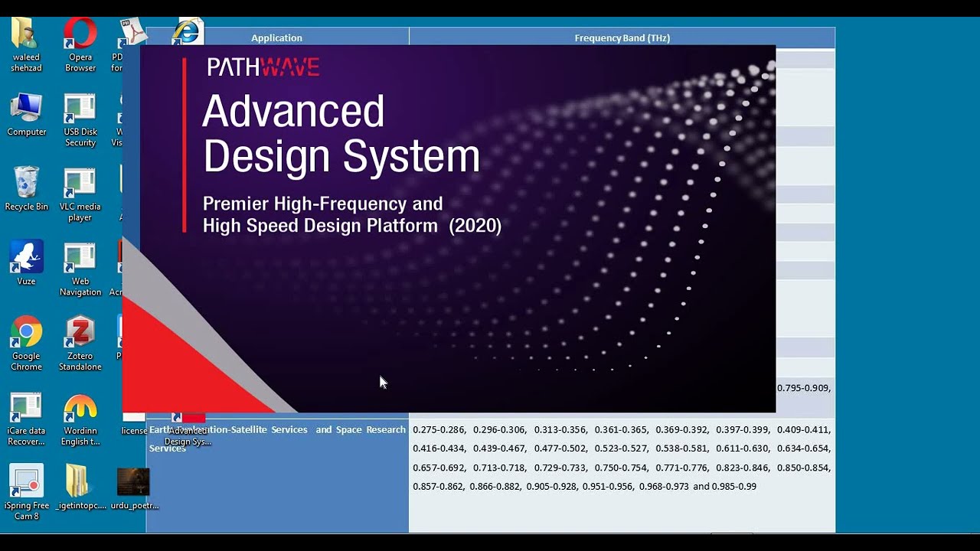Click the frequency value "0.823-0.846"

tap(743, 468)
